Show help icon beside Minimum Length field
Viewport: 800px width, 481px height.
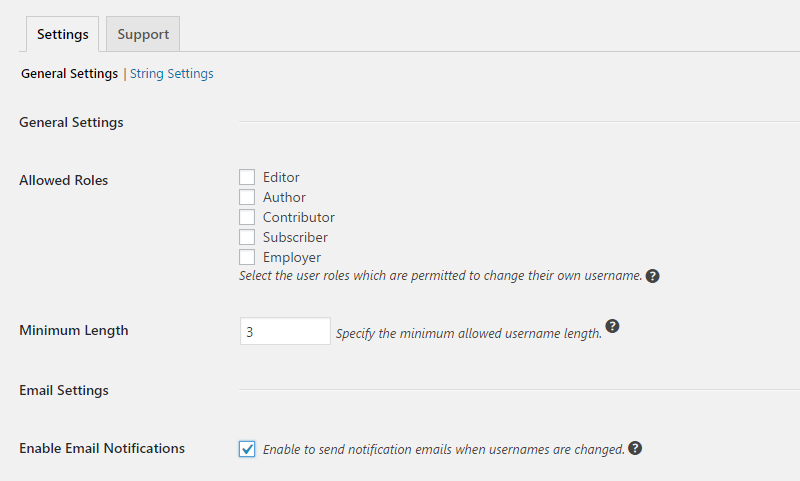[x=612, y=326]
